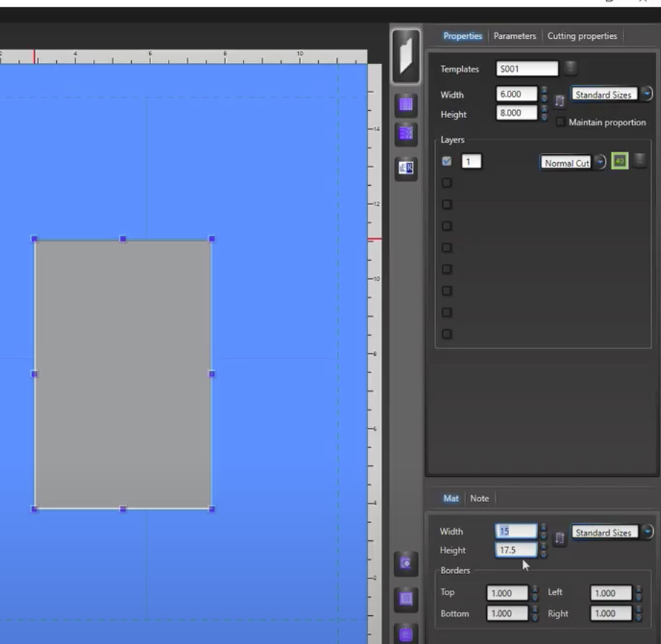Click the layer options button right of green swatch
Screen dimensions: 661x644
(x=639, y=161)
